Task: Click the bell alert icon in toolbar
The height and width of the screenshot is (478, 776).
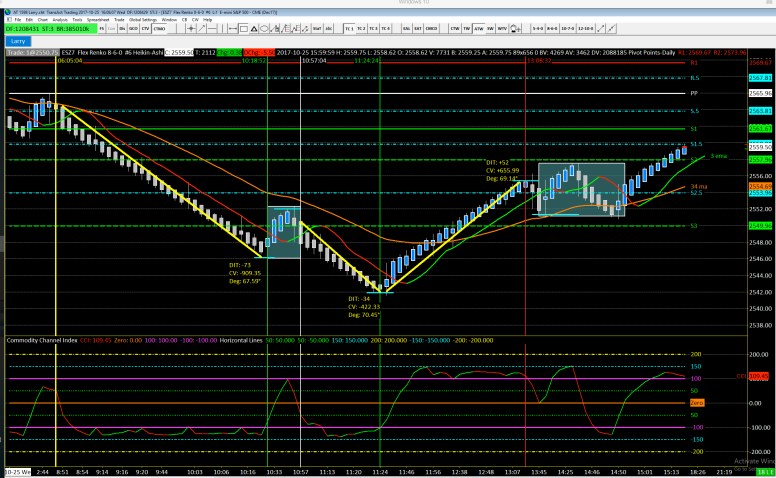Action: click(x=513, y=29)
